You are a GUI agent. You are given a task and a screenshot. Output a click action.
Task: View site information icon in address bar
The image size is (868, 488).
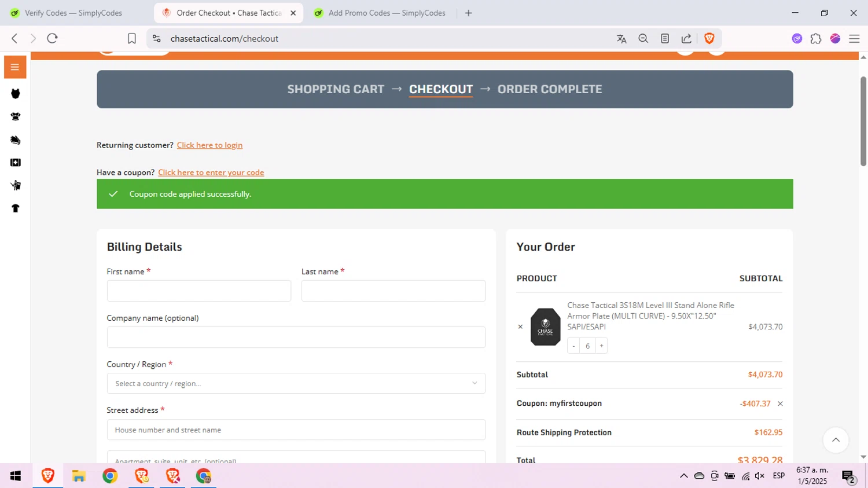pyautogui.click(x=156, y=39)
